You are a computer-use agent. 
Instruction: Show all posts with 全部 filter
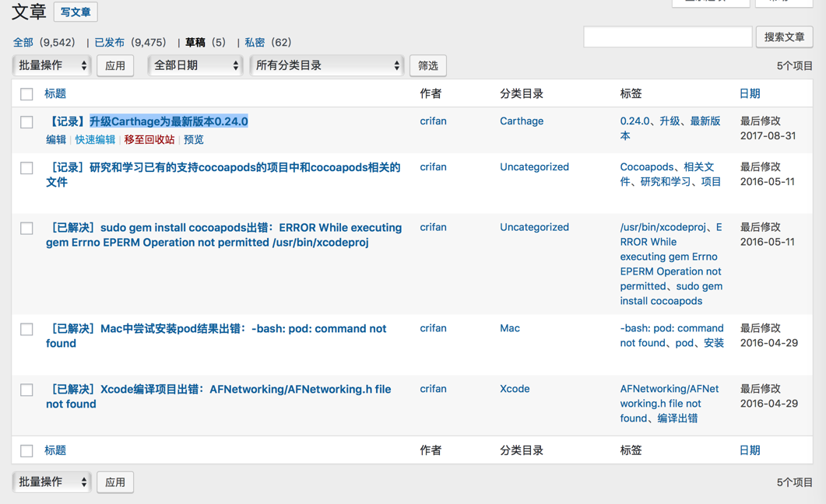[x=23, y=43]
